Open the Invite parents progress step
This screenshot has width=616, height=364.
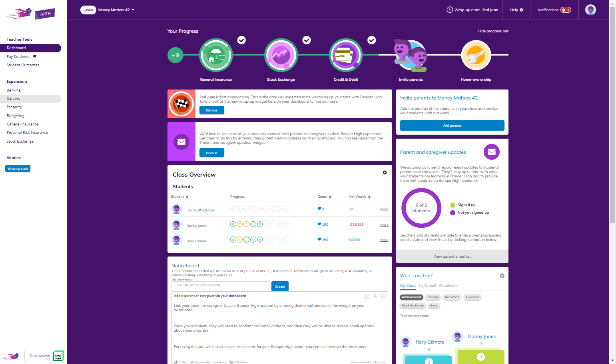(411, 55)
